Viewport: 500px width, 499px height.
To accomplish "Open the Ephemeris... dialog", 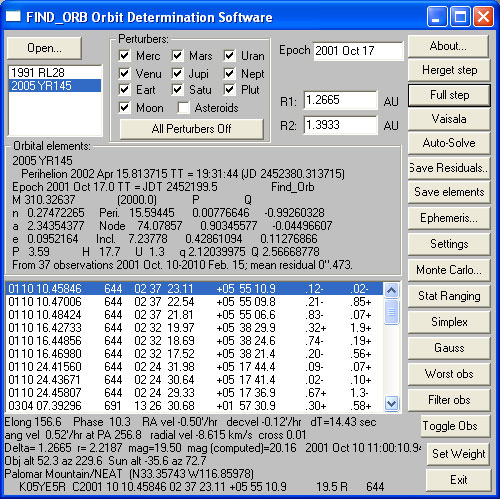I will (x=449, y=218).
